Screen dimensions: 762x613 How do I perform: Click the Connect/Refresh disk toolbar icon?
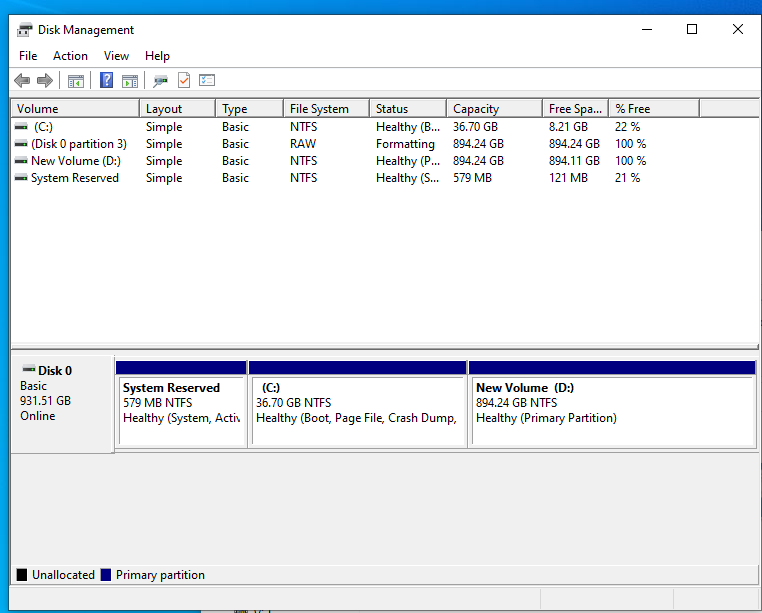[160, 81]
